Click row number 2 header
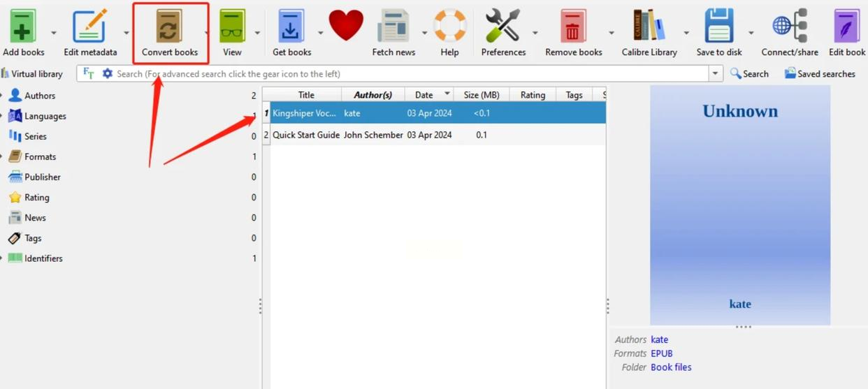 point(266,134)
